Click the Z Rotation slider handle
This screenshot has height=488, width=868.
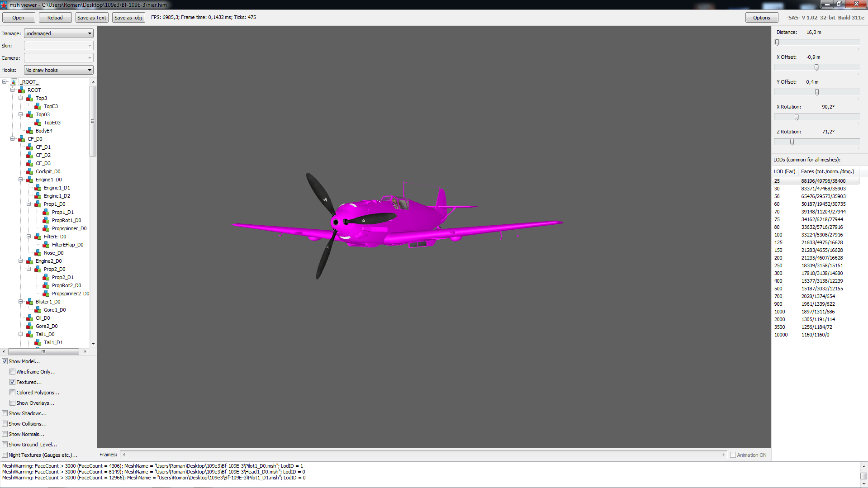pos(792,142)
